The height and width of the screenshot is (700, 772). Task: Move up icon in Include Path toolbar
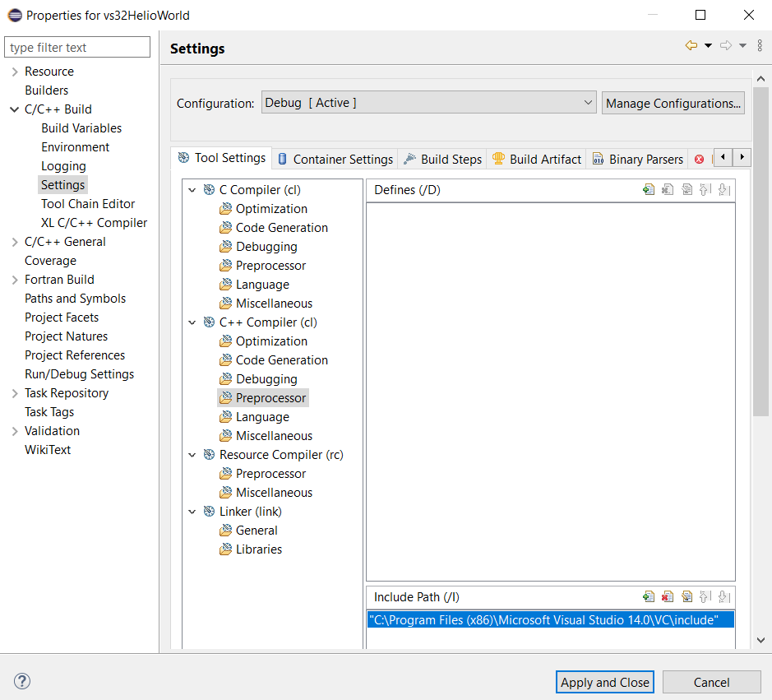705,597
